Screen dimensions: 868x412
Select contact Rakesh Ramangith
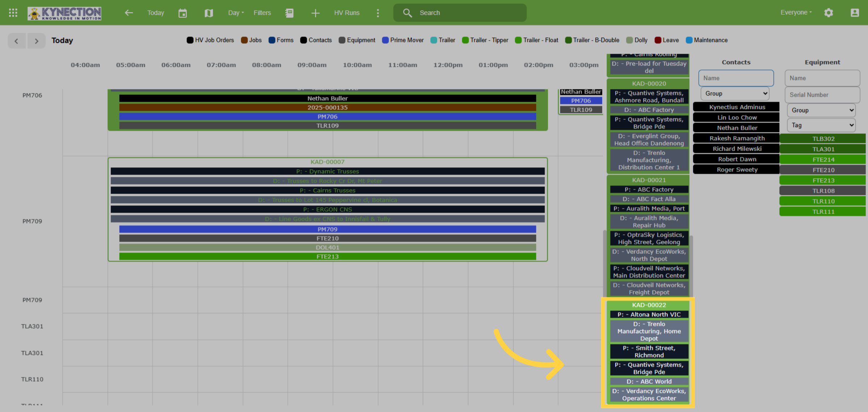[x=737, y=139]
